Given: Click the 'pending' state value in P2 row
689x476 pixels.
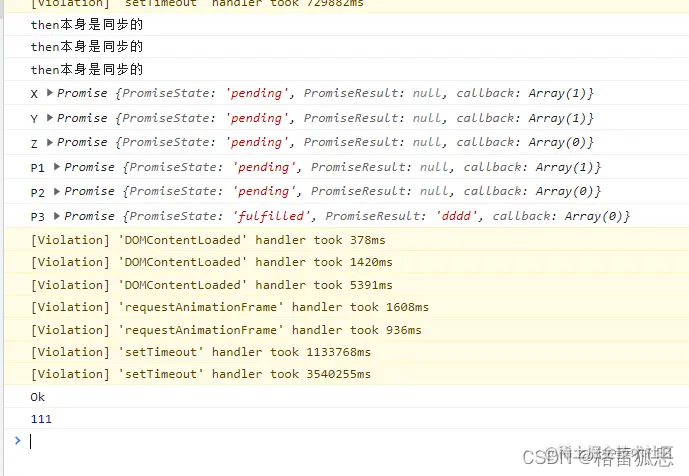Looking at the screenshot, I should click(x=264, y=191).
